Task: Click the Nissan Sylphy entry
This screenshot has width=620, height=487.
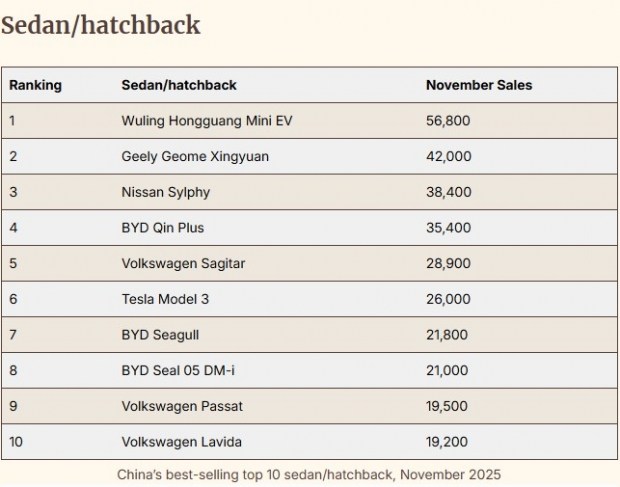Action: pyautogui.click(x=165, y=192)
